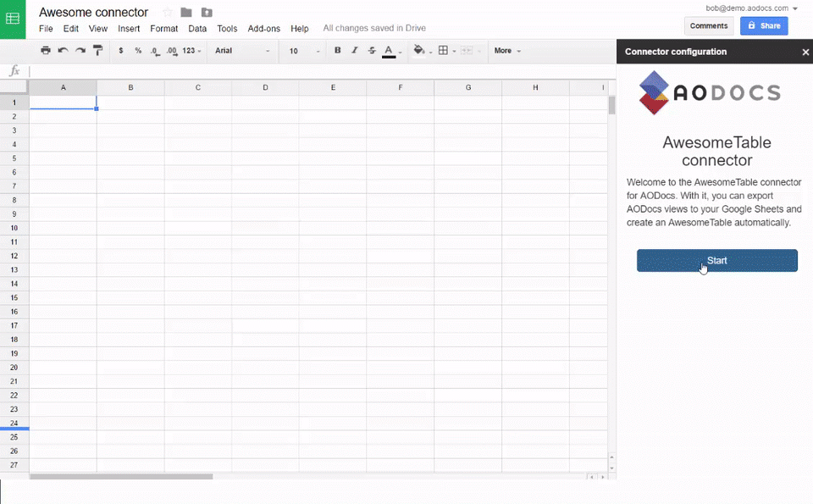The image size is (813, 504).
Task: Open the File menu
Action: coord(46,29)
